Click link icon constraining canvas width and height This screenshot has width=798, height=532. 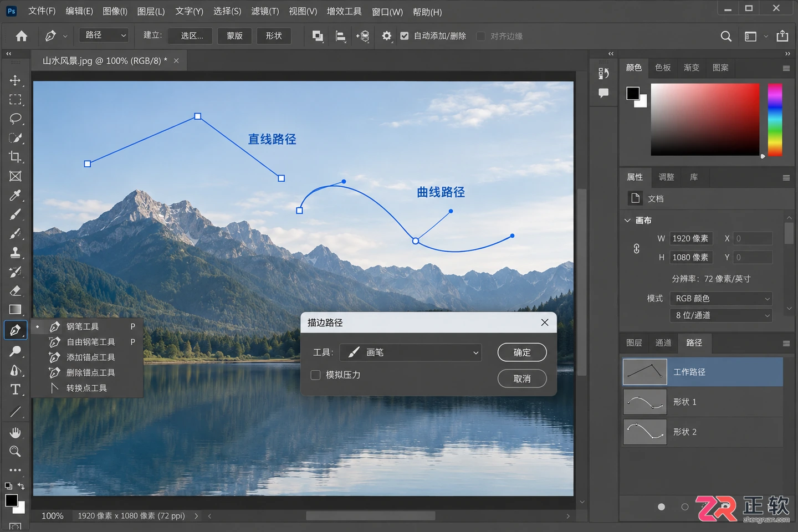coord(637,249)
